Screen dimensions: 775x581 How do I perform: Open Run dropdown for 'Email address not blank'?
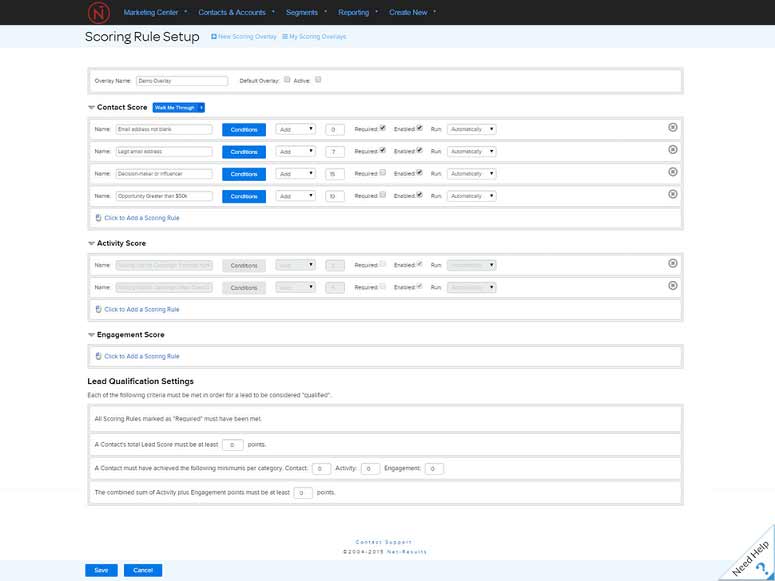coord(472,129)
